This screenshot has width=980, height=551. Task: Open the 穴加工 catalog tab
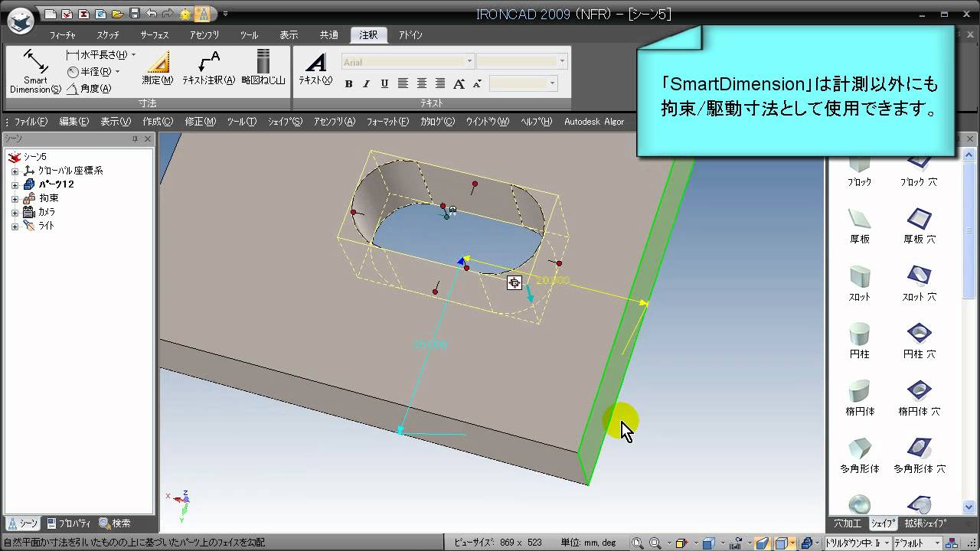[x=848, y=523]
